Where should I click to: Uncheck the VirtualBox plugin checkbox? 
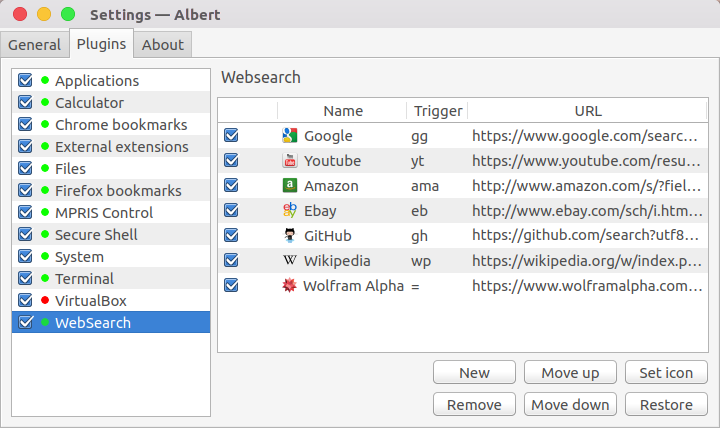25,300
